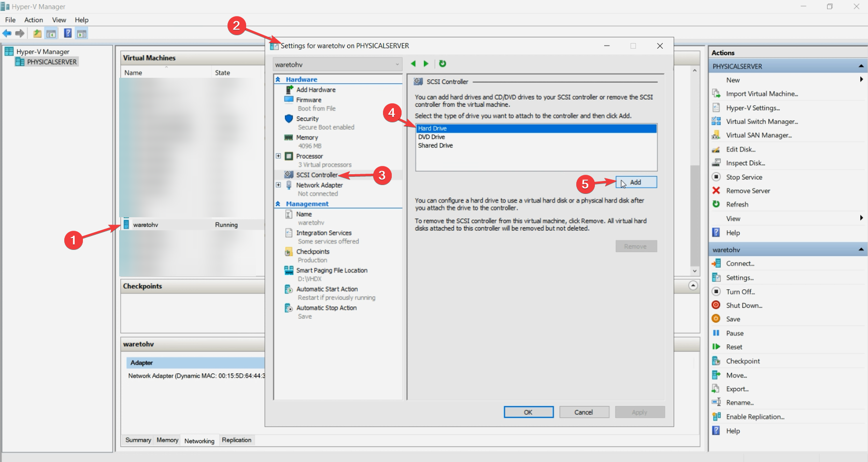Viewport: 868px width, 462px height.
Task: Expand the View submenu in Actions
Action: click(x=861, y=218)
